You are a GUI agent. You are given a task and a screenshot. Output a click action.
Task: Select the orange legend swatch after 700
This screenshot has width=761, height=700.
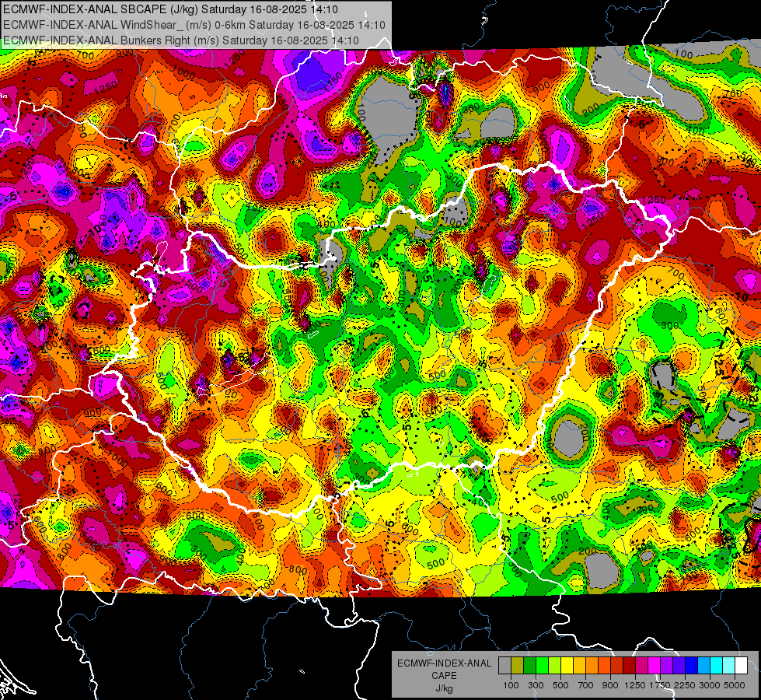tap(592, 666)
